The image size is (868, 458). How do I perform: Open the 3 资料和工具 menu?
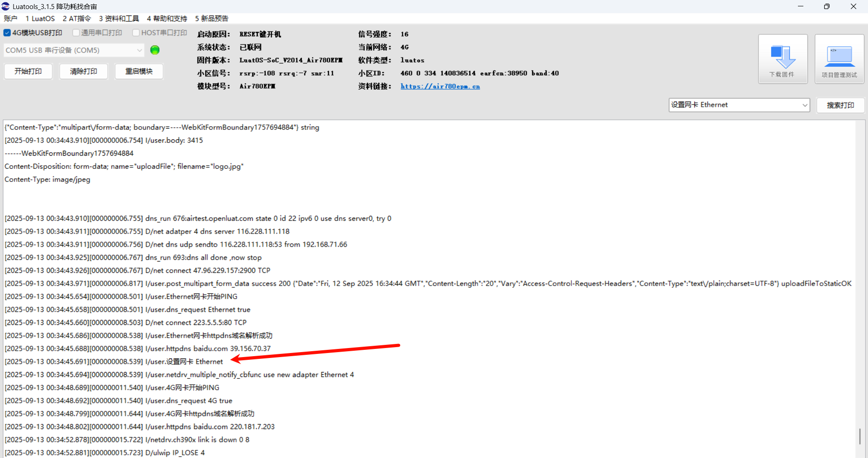119,19
